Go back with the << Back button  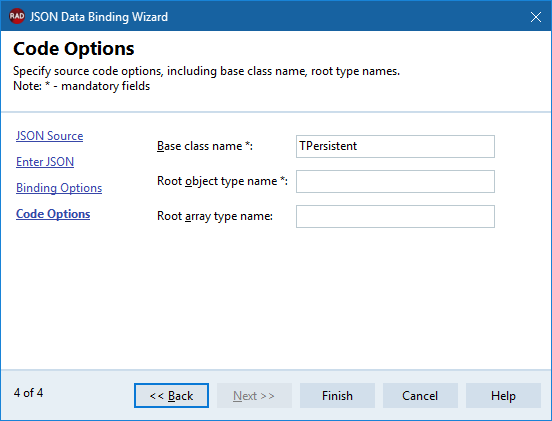(x=171, y=396)
